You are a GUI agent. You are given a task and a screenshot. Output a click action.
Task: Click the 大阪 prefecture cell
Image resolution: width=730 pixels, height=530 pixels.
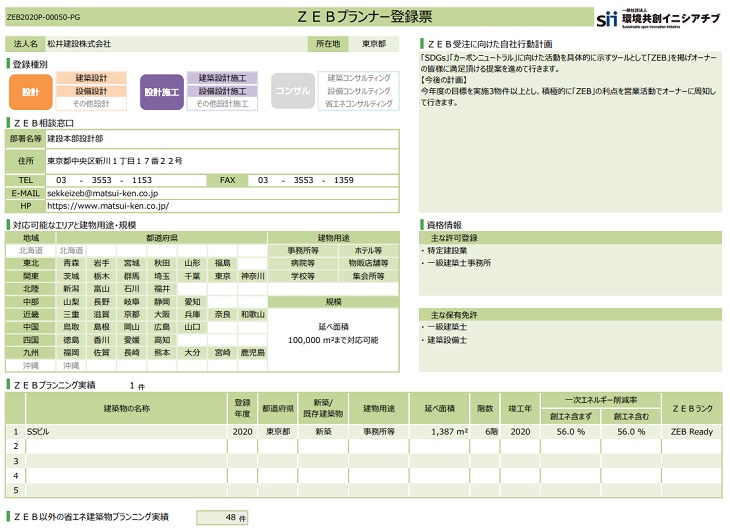coord(162,314)
